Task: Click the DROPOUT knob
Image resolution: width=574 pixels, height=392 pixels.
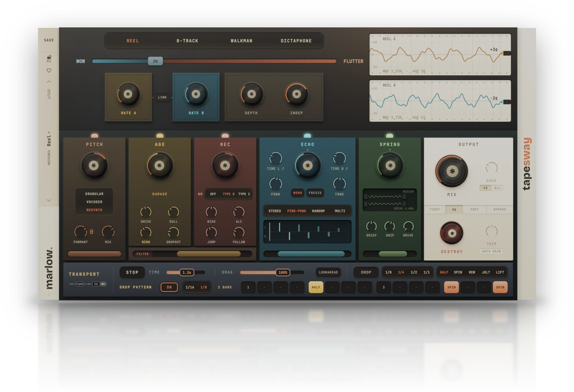Action: [173, 232]
